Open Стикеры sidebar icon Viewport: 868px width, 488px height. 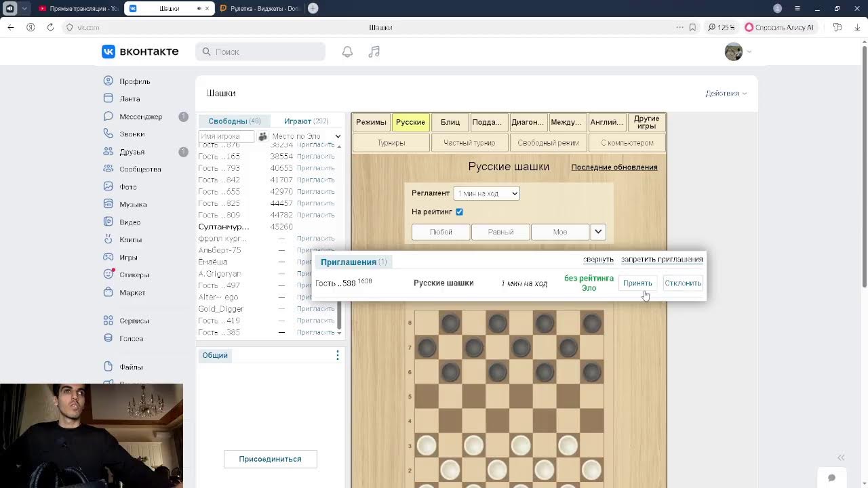coord(108,274)
